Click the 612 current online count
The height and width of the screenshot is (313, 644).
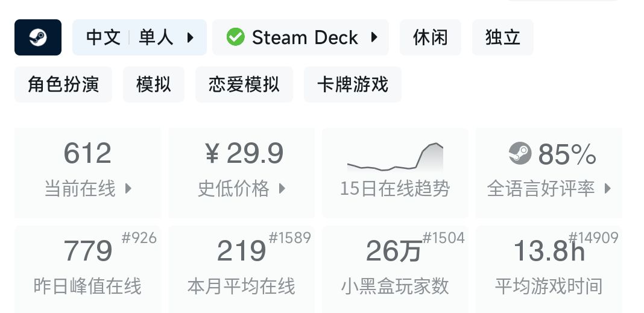point(87,154)
